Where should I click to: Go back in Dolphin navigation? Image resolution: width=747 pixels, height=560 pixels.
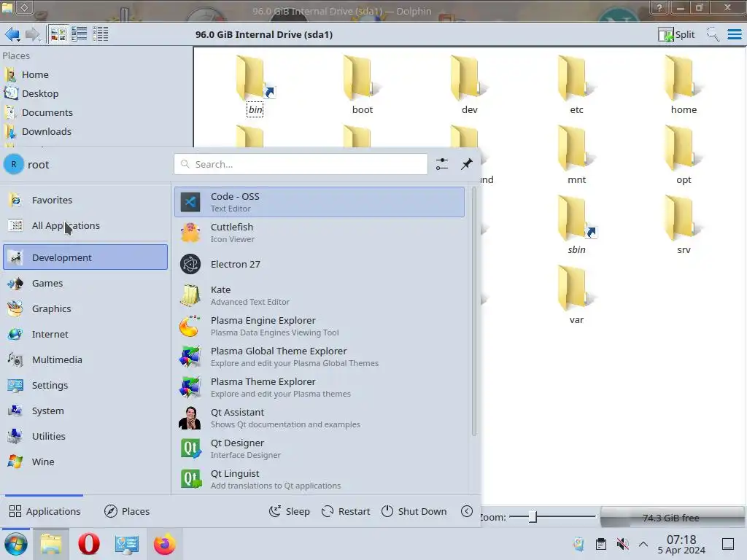12,34
